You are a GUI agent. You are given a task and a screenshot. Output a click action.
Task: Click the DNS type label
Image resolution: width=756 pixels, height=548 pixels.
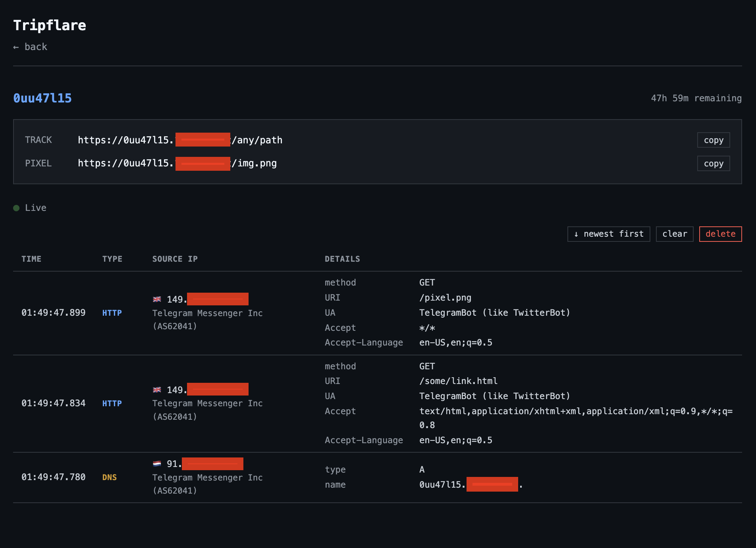point(110,477)
